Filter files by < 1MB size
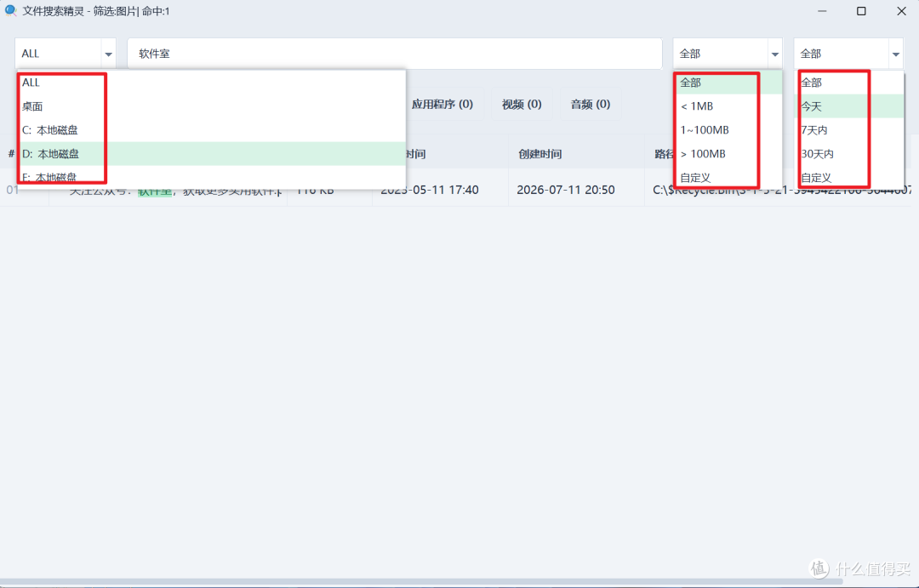The width and height of the screenshot is (919, 588). (728, 106)
